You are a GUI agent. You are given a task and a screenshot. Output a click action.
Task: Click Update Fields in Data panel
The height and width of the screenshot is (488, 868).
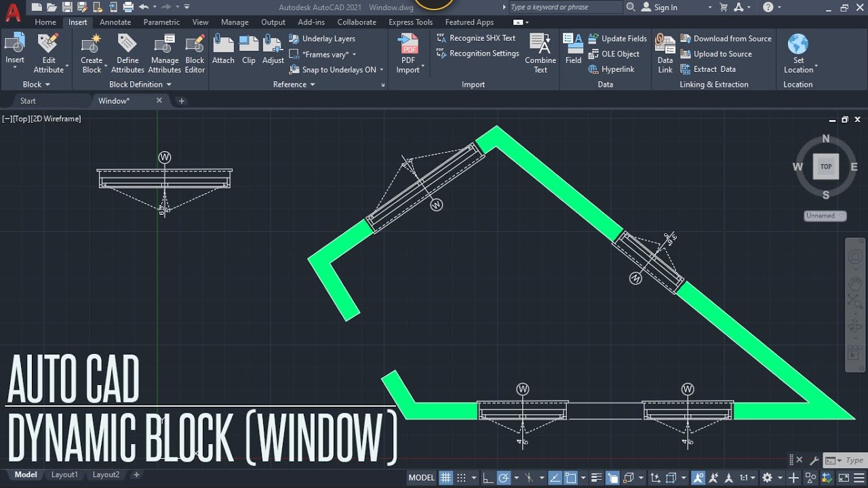[x=617, y=39]
